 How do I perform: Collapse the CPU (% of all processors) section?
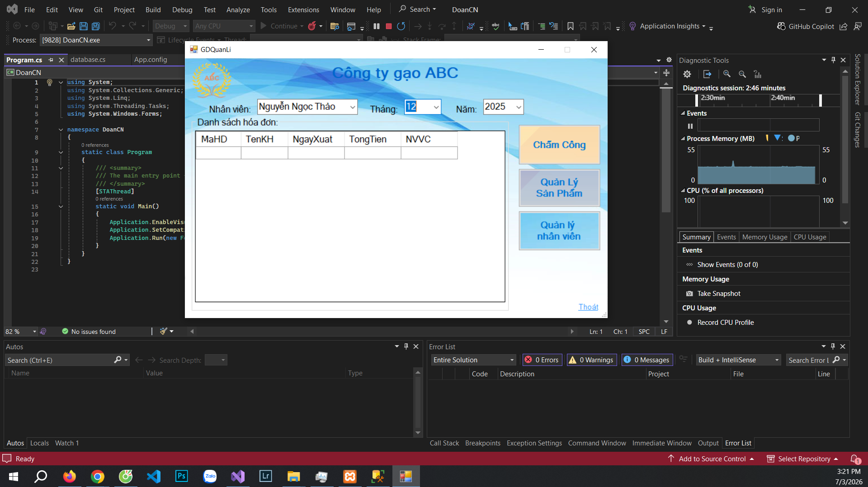683,191
